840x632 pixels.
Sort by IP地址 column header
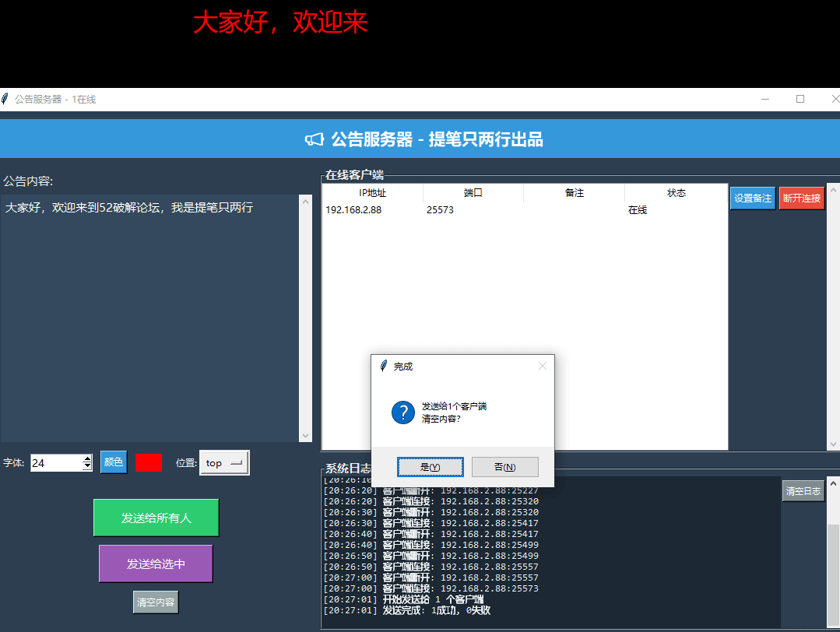(x=372, y=193)
